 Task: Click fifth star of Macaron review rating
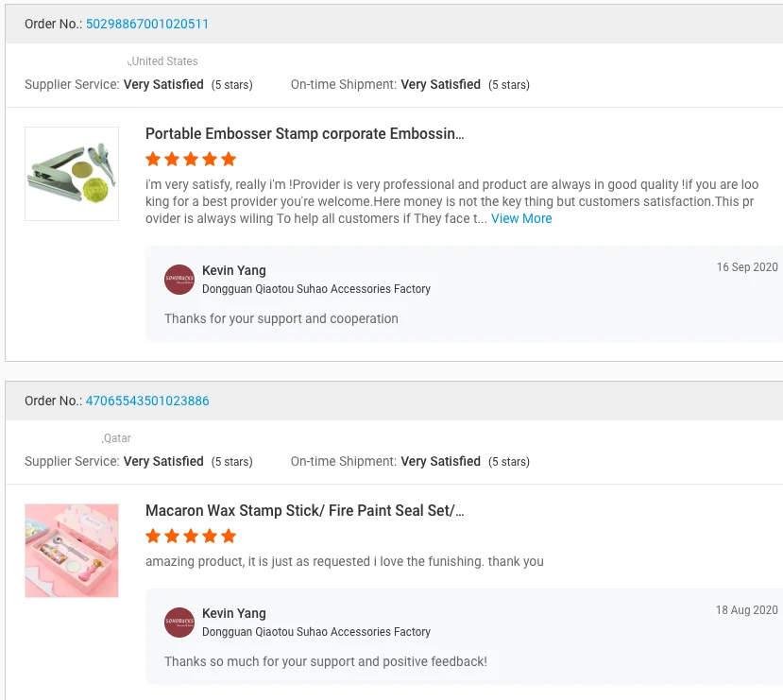[229, 537]
